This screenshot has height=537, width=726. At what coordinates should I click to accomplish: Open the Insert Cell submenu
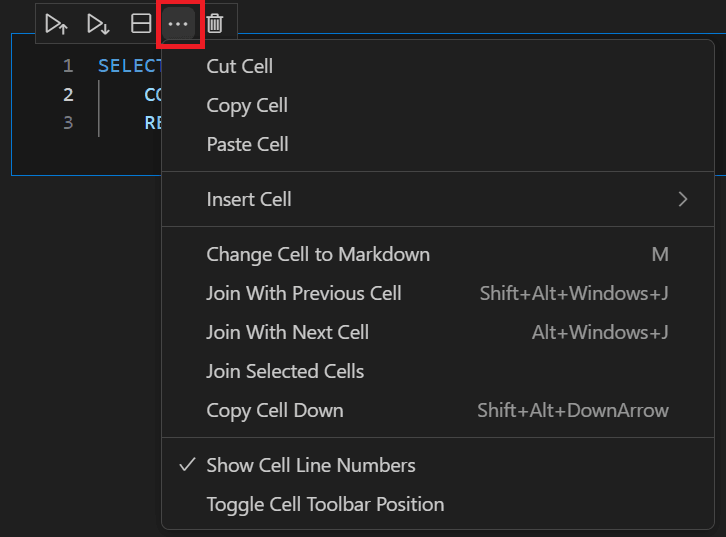click(x=249, y=199)
